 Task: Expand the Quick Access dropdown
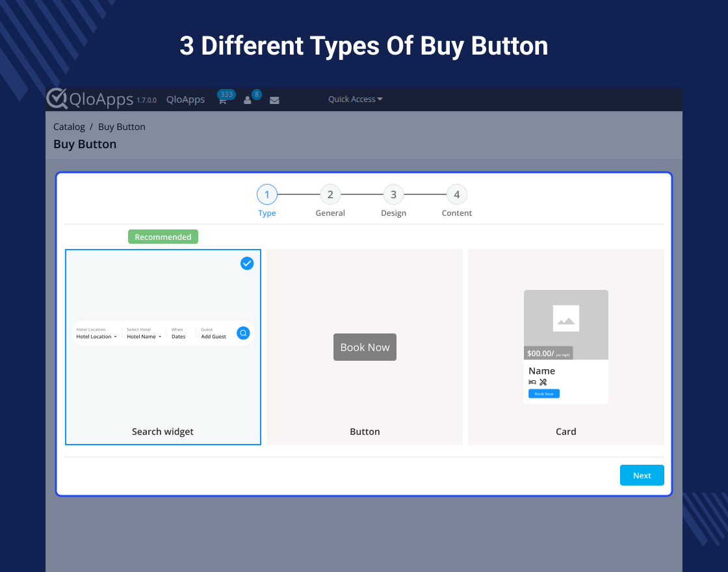click(x=355, y=99)
